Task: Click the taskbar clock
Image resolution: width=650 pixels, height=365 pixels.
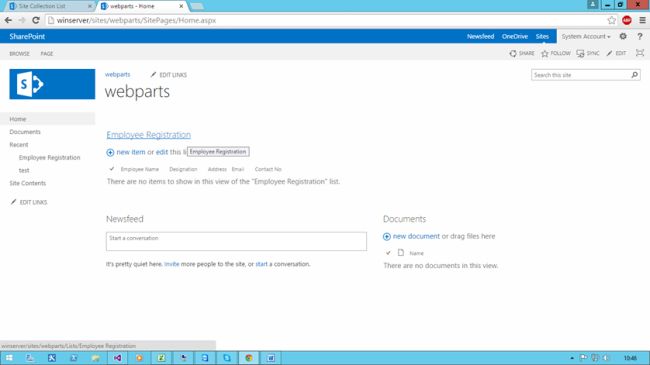Action: (630, 358)
